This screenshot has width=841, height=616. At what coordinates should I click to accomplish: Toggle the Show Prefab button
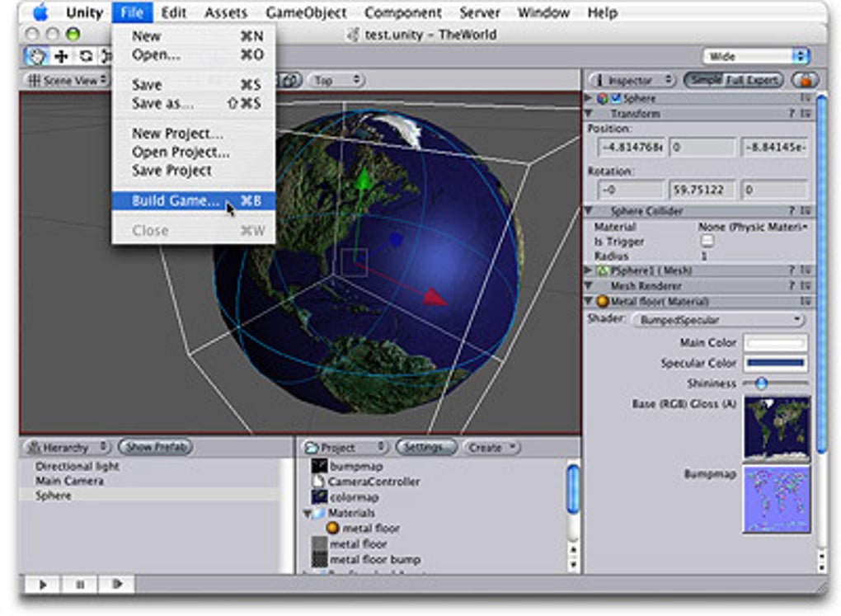(x=156, y=447)
